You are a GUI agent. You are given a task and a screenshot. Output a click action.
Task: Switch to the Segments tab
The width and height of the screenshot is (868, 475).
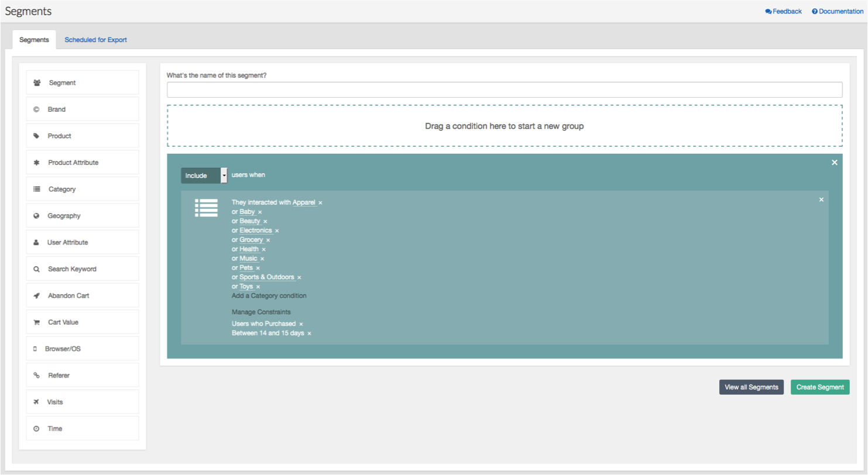[x=34, y=40]
